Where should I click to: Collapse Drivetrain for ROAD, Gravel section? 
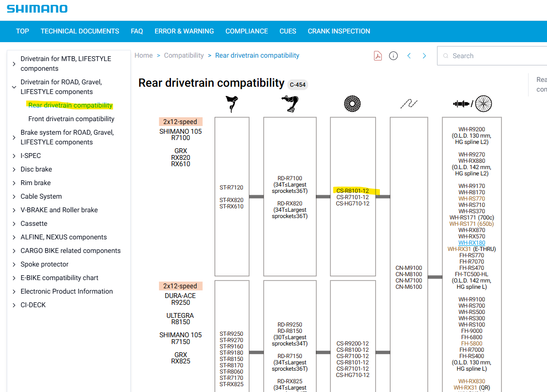click(14, 87)
